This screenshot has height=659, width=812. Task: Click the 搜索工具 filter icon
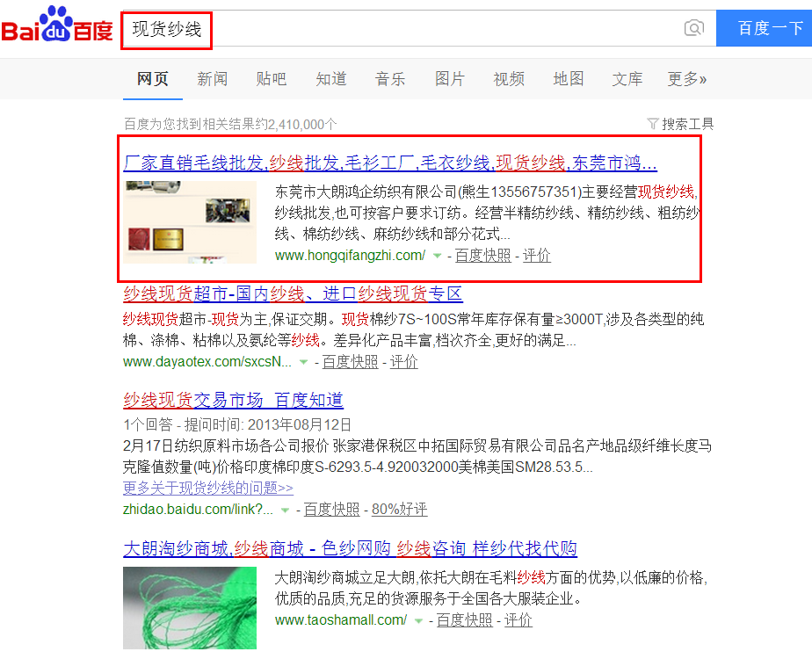click(x=652, y=124)
